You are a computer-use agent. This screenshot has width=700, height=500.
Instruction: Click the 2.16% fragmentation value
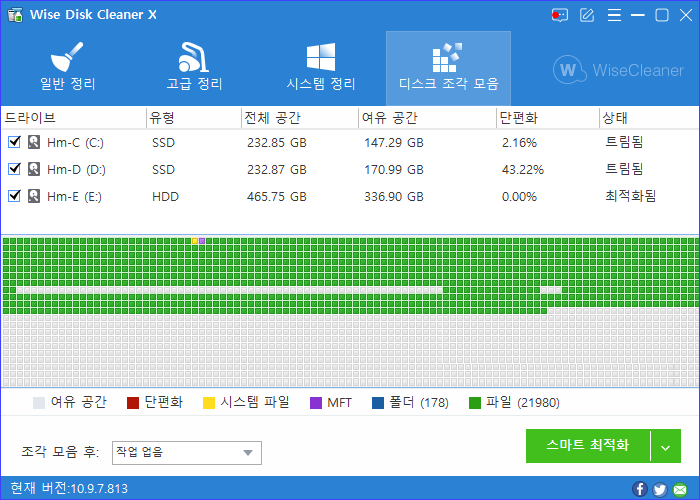click(x=519, y=143)
